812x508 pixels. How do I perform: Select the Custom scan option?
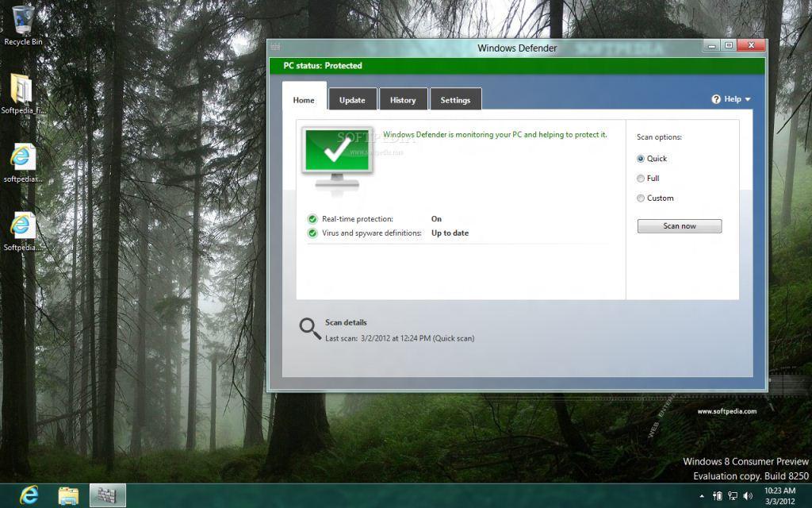click(641, 198)
